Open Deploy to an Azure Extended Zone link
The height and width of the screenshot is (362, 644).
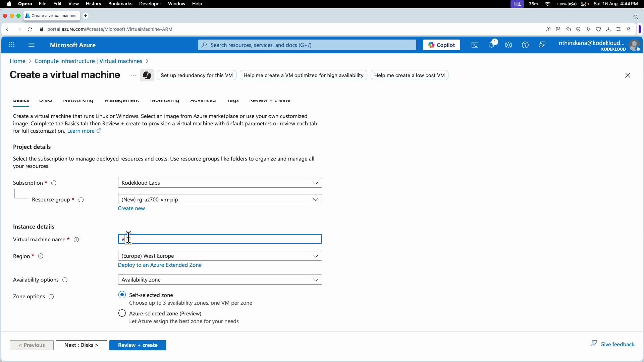point(160,265)
